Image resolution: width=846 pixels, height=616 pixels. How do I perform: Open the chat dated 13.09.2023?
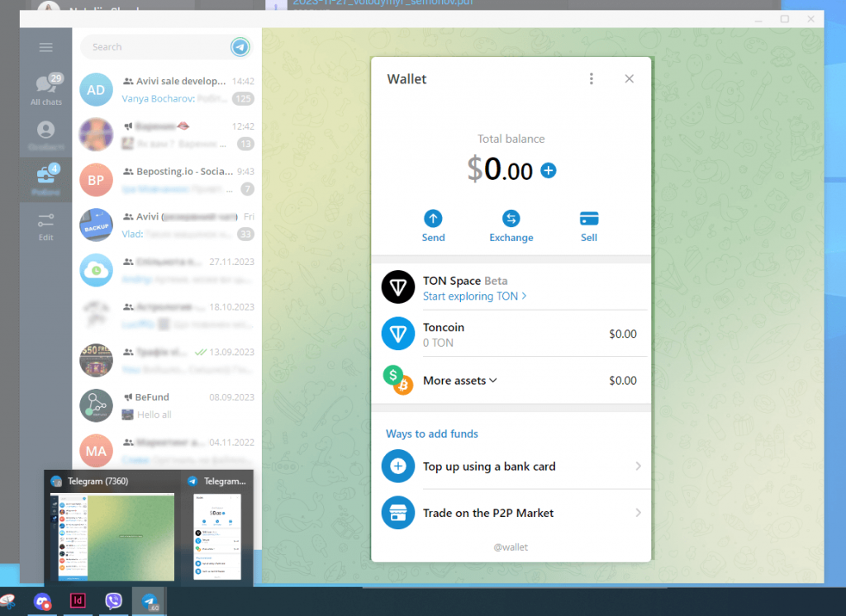[x=167, y=360]
